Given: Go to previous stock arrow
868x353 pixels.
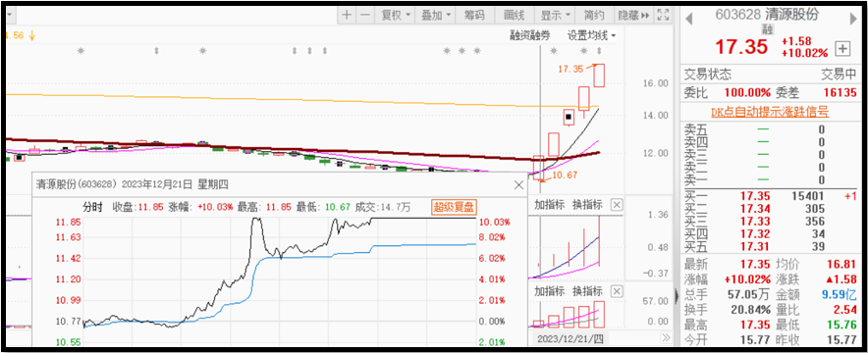Looking at the screenshot, I should tap(689, 20).
